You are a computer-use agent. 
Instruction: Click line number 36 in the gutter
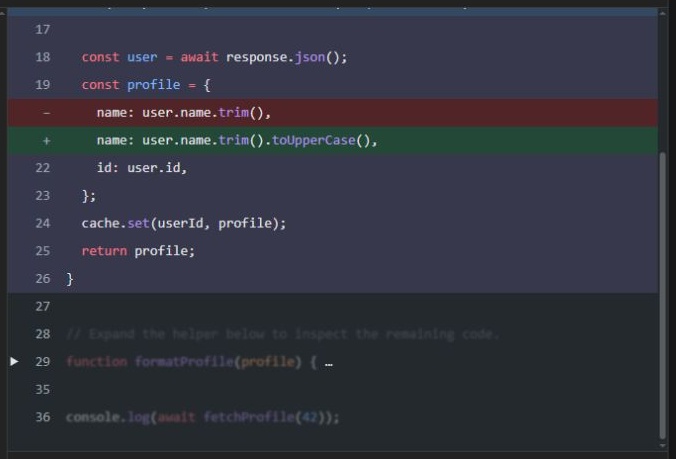tap(43, 417)
